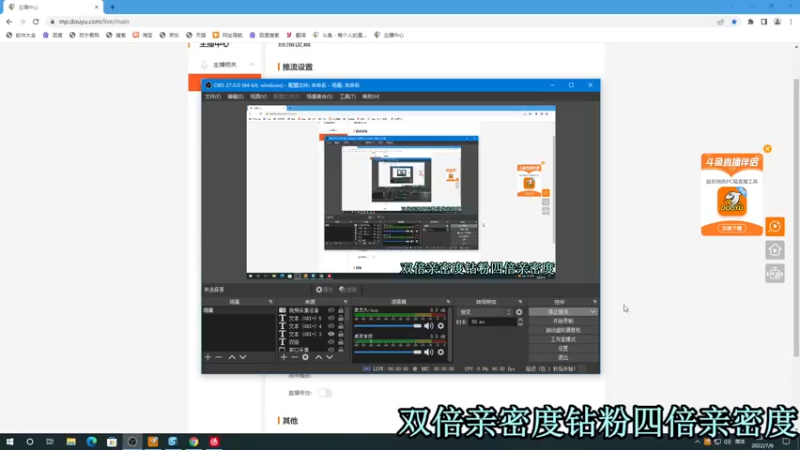Reload the page in Chrome
The width and height of the screenshot is (800, 450).
[x=36, y=21]
